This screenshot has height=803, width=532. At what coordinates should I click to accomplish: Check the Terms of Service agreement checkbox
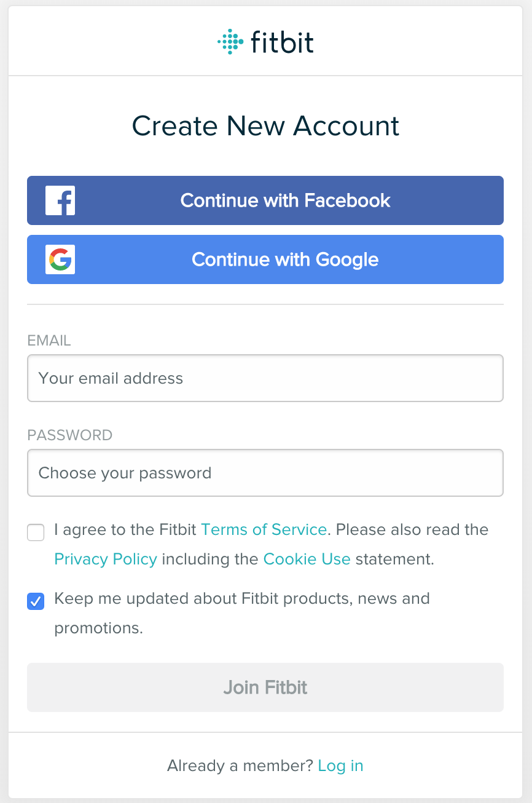point(36,532)
